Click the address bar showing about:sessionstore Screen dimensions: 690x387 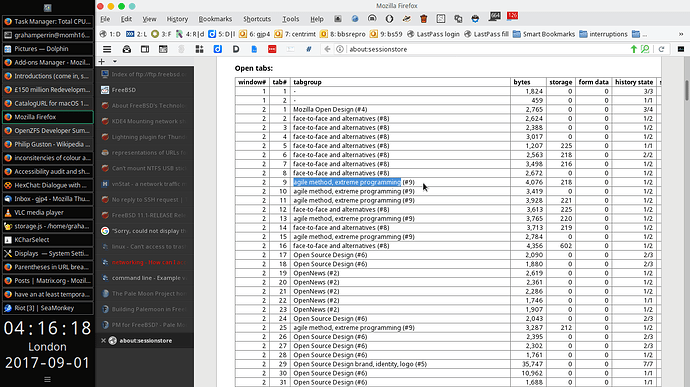click(x=484, y=49)
